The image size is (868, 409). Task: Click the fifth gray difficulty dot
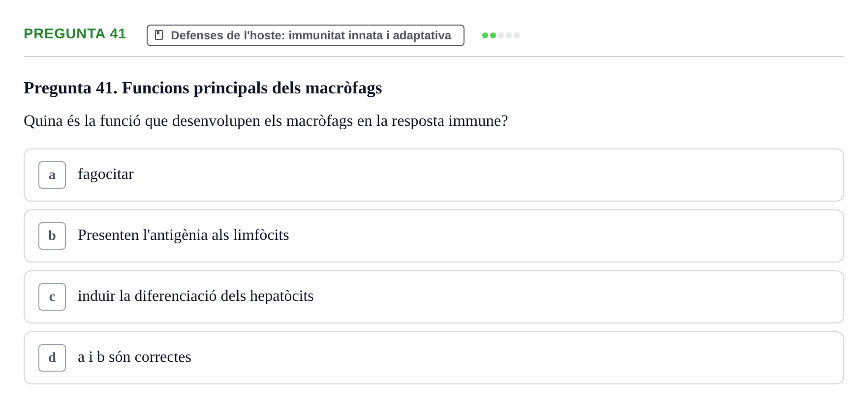[x=517, y=35]
